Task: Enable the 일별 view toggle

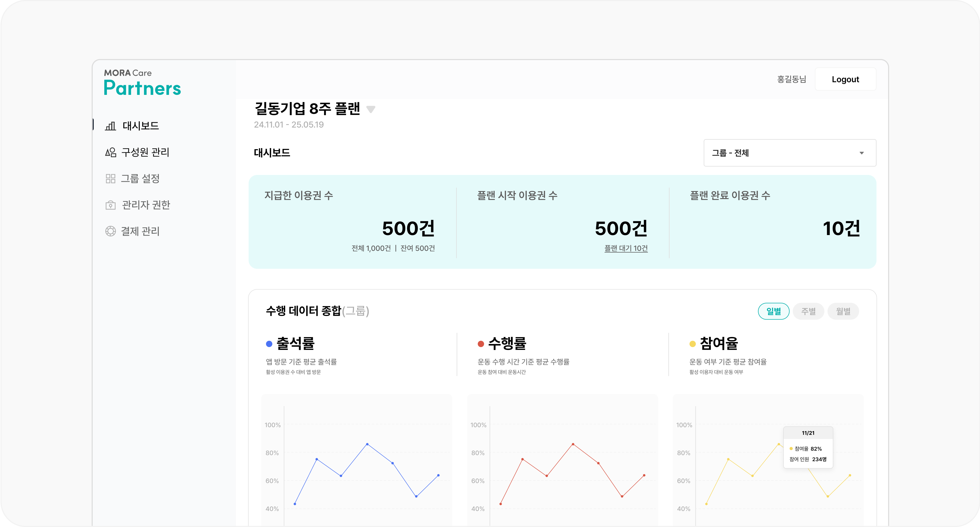Action: 774,311
